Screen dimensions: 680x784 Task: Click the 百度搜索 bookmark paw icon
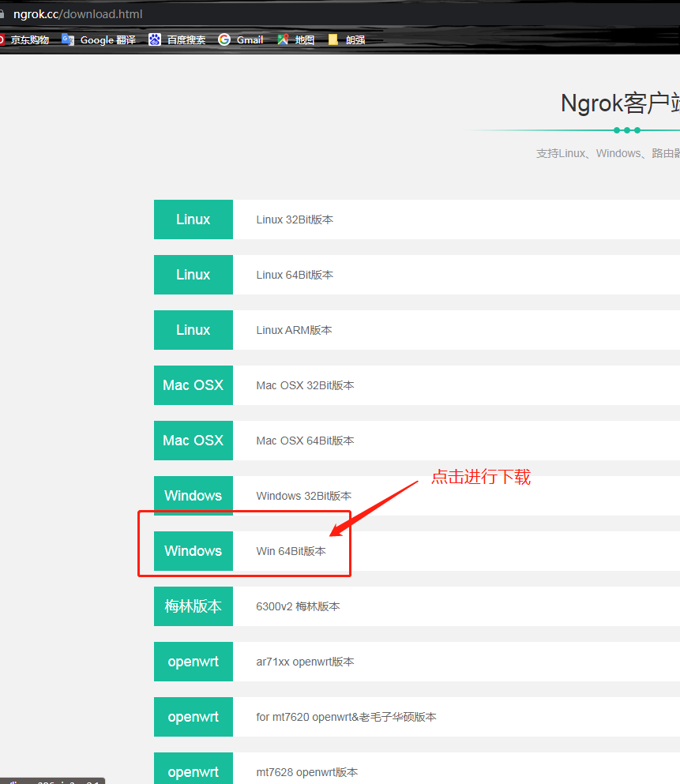(155, 39)
